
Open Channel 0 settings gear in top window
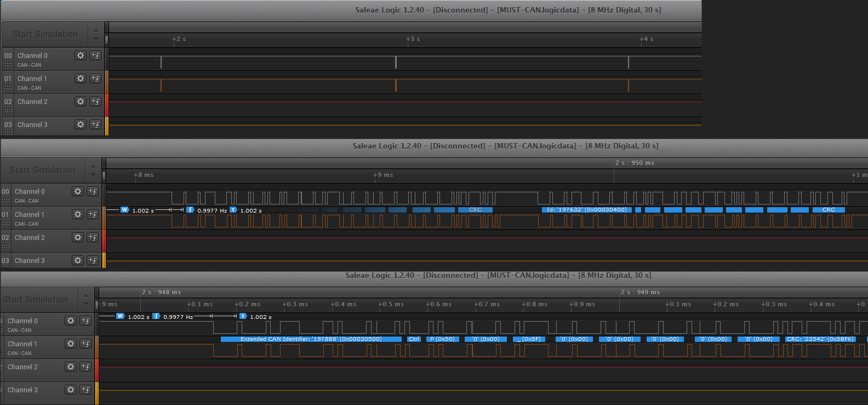click(81, 55)
